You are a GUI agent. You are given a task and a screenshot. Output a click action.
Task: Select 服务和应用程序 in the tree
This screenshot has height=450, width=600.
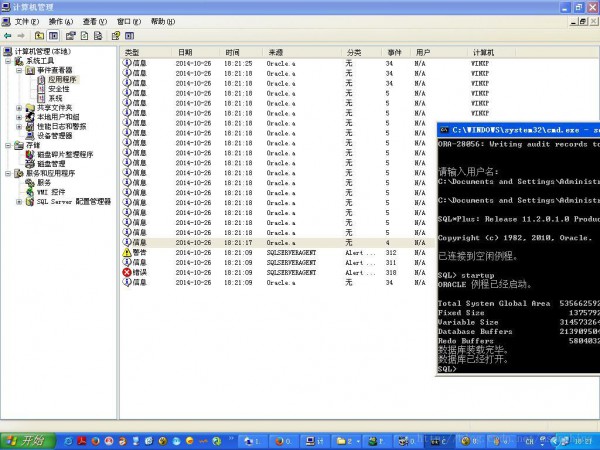pyautogui.click(x=51, y=173)
